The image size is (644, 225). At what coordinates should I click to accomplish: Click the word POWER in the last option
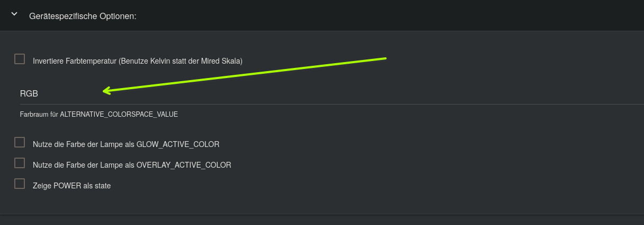click(x=67, y=186)
